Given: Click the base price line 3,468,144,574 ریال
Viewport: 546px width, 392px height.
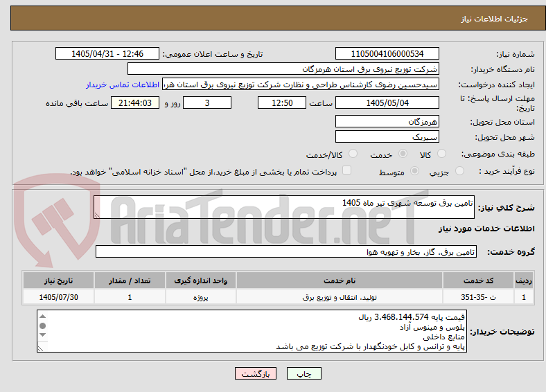Looking at the screenshot, I should pos(412,317).
